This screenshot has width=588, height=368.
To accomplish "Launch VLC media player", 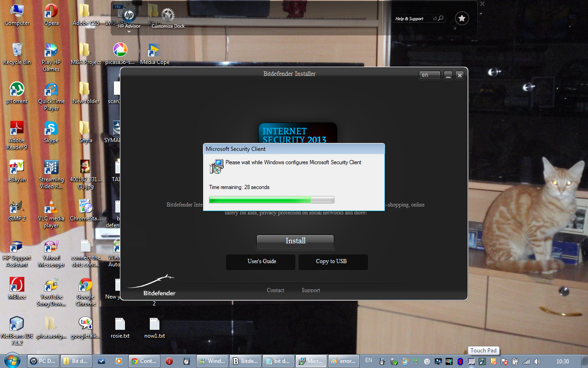I will 51,214.
